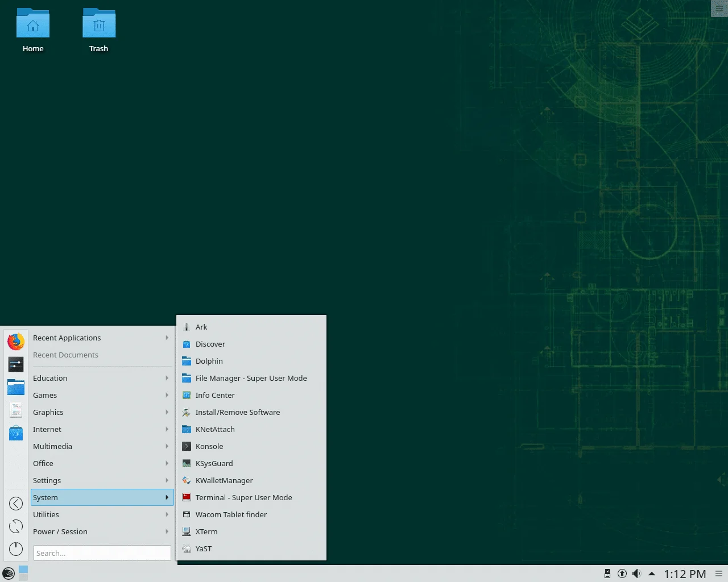The image size is (728, 582).
Task: Click the circular power shutdown icon
Action: 16,549
